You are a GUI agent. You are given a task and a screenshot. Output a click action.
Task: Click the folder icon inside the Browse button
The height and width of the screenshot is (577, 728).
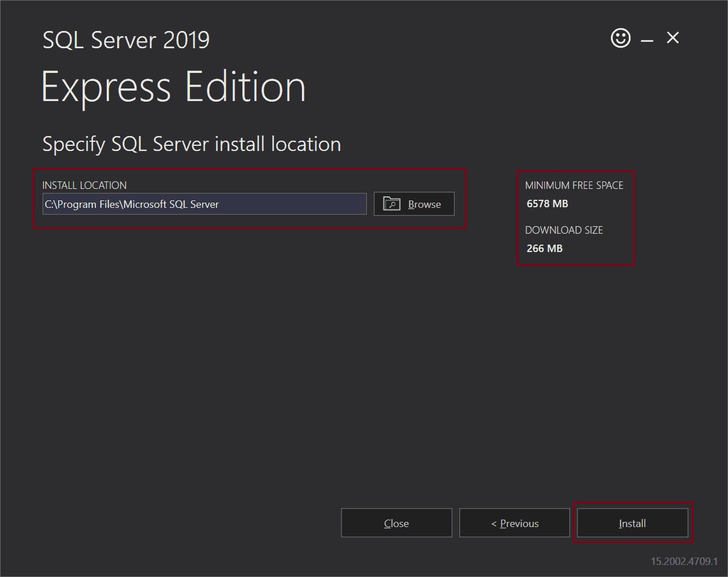(x=392, y=204)
